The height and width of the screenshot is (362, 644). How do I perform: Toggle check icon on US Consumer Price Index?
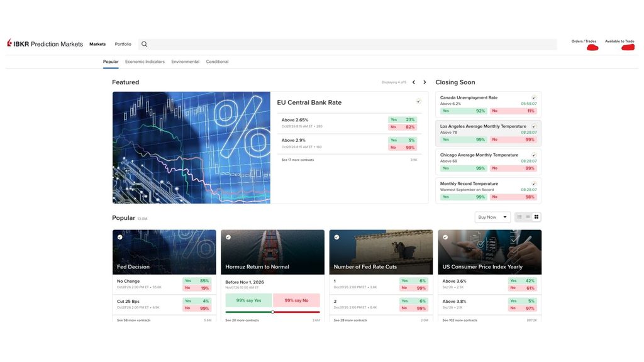click(x=445, y=237)
